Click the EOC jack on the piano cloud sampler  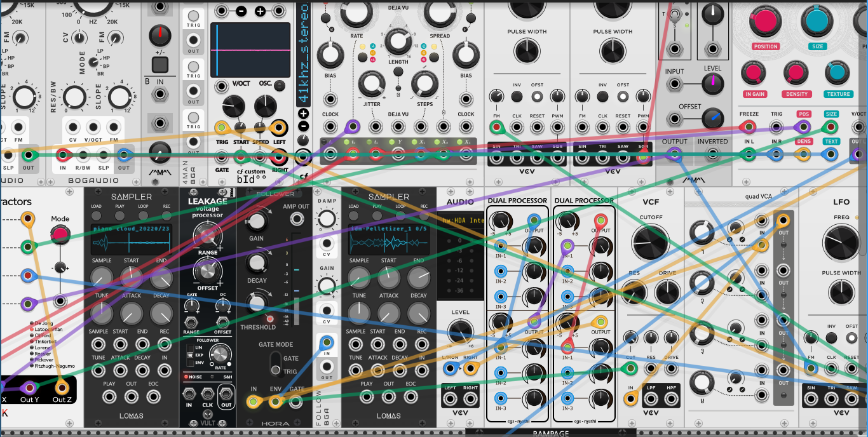(153, 398)
